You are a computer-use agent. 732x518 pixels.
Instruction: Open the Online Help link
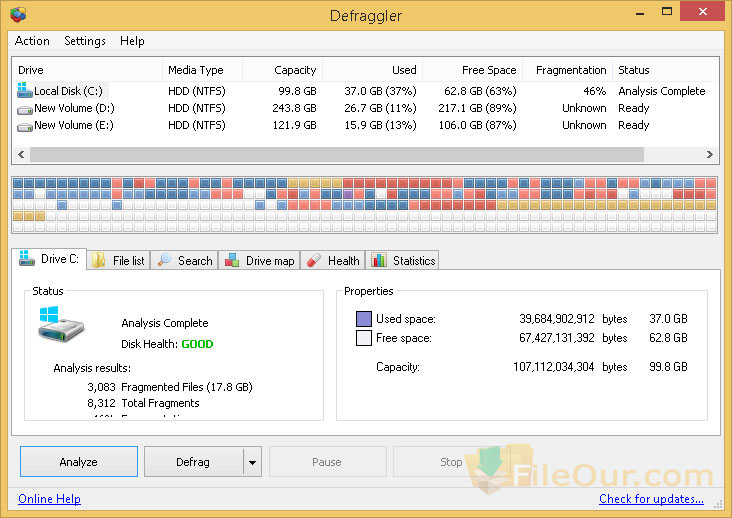[x=49, y=499]
